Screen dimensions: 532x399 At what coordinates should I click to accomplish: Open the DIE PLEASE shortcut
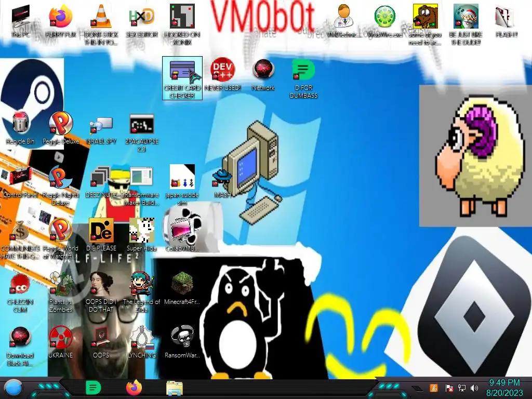pos(101,235)
